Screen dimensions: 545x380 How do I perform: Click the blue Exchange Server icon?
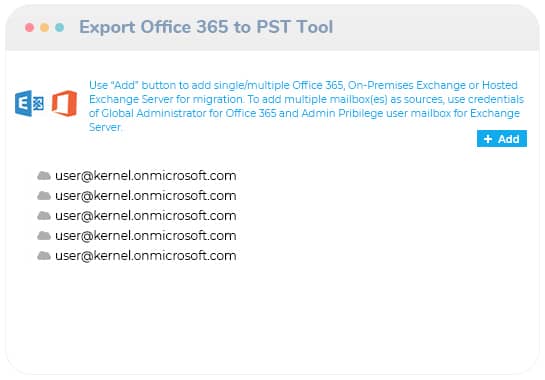[x=29, y=103]
